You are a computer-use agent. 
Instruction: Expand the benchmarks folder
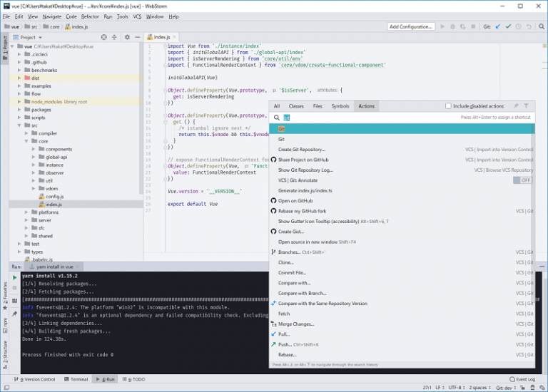pos(19,70)
